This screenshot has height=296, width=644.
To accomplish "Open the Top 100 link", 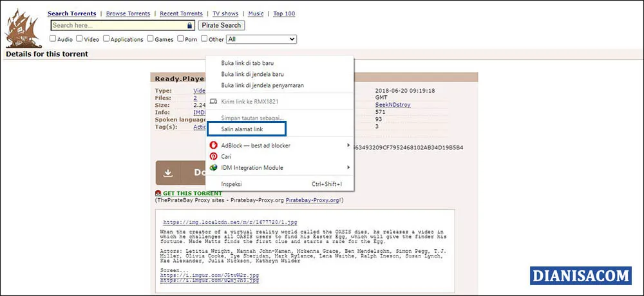I will [284, 14].
